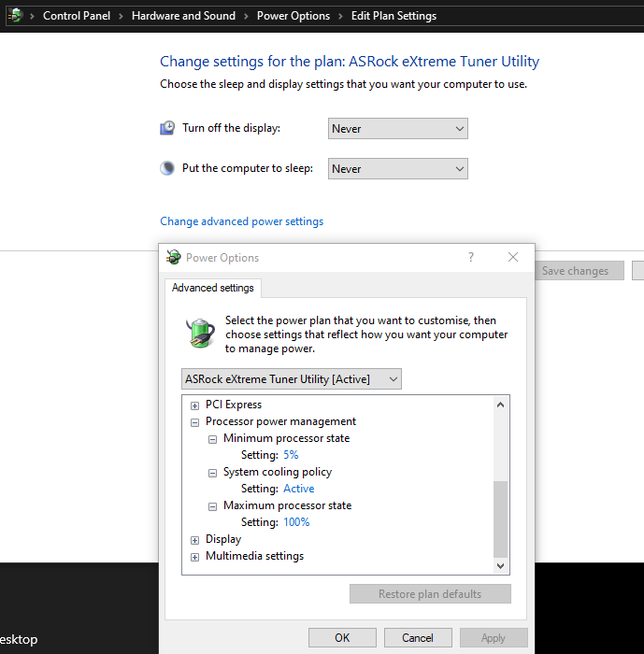
Task: Click the Apply button
Action: pos(494,638)
